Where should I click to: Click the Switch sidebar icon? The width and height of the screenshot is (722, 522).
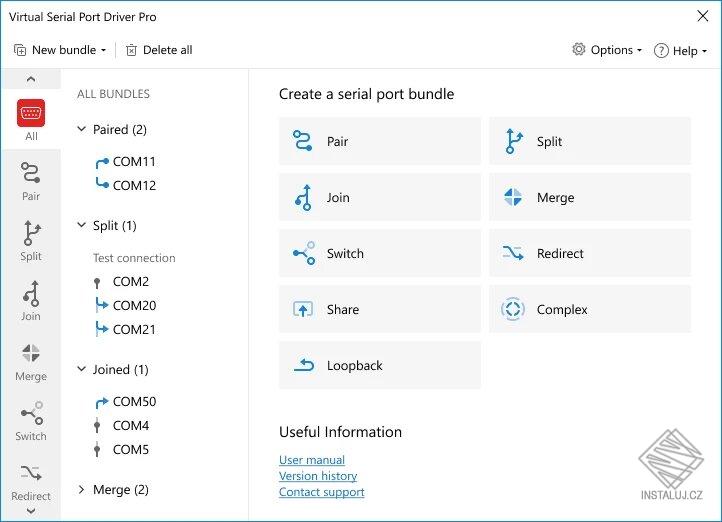pyautogui.click(x=31, y=414)
